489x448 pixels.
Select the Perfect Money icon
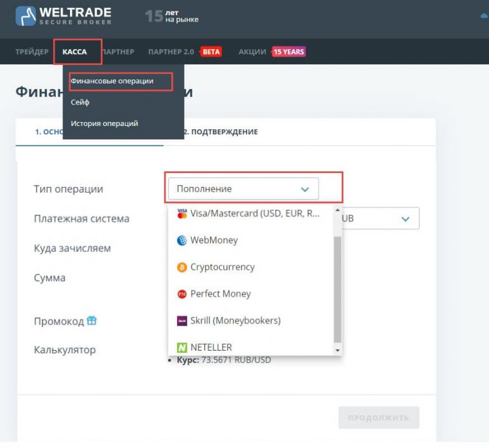(x=181, y=294)
